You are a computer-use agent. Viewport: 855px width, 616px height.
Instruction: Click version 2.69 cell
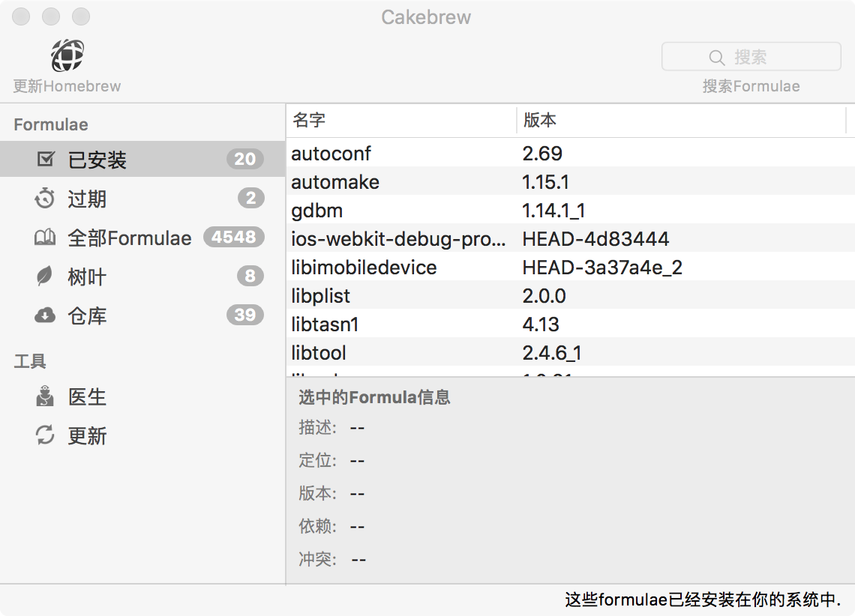(542, 154)
